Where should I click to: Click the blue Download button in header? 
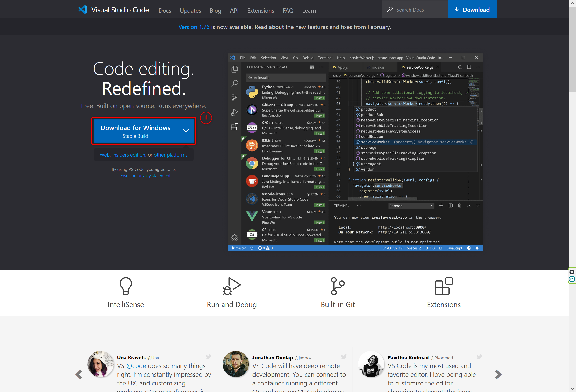coord(472,9)
